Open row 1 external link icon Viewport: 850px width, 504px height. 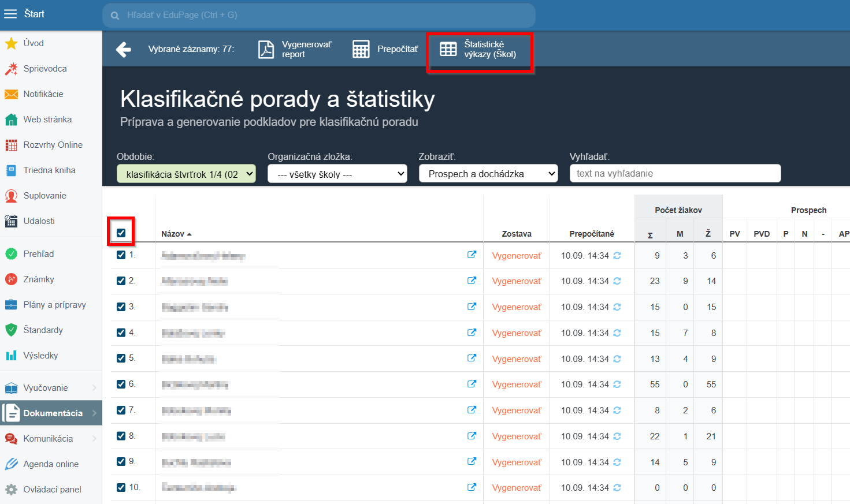click(x=472, y=255)
